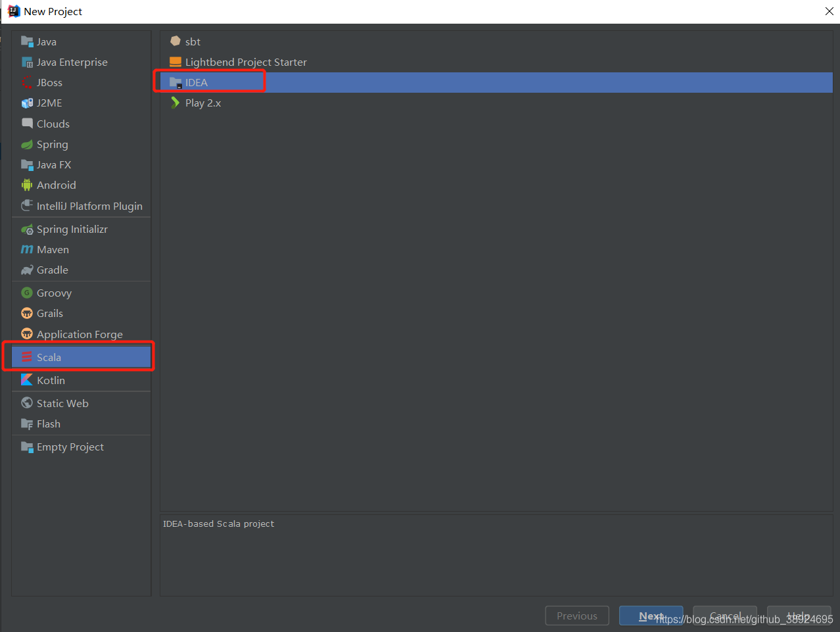Viewport: 840px width, 632px height.
Task: Click the Empty Project folder icon
Action: click(27, 447)
